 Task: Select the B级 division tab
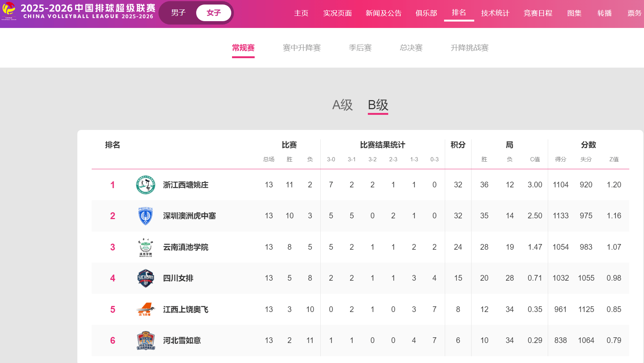pyautogui.click(x=378, y=105)
